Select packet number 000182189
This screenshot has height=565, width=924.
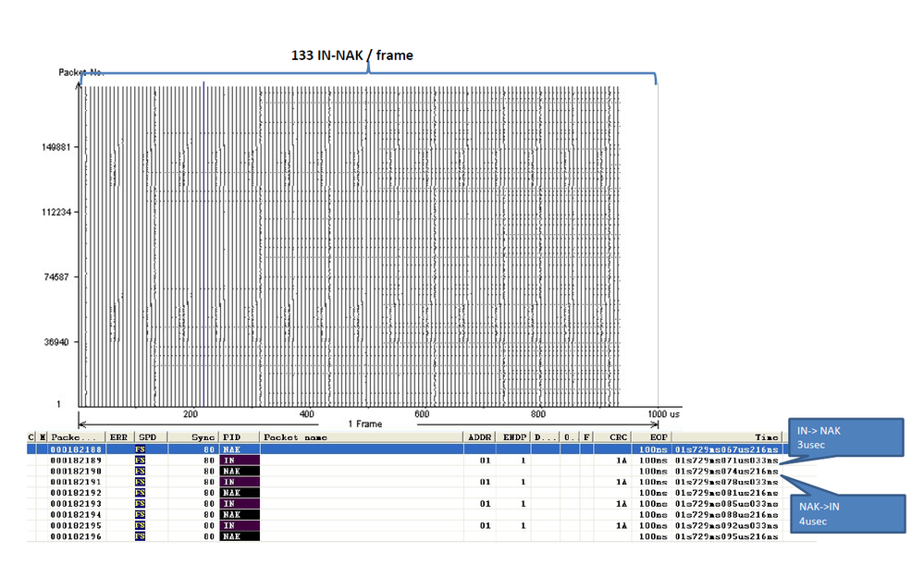click(x=76, y=461)
